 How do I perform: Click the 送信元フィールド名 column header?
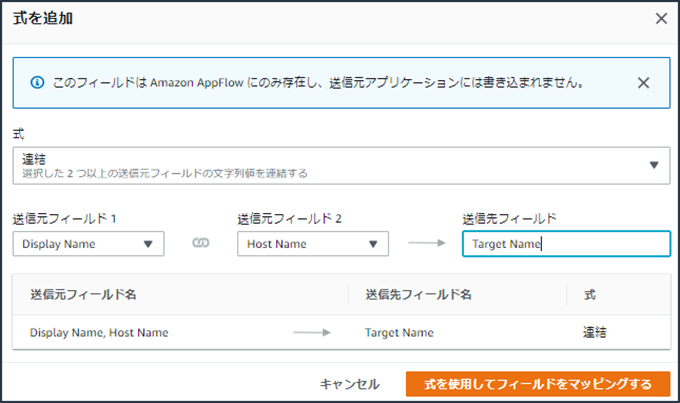click(83, 294)
